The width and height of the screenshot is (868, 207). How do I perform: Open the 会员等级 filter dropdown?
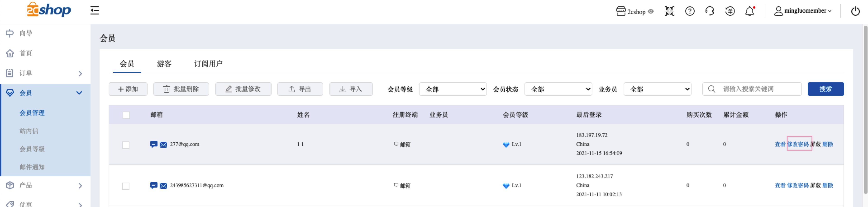(x=453, y=89)
